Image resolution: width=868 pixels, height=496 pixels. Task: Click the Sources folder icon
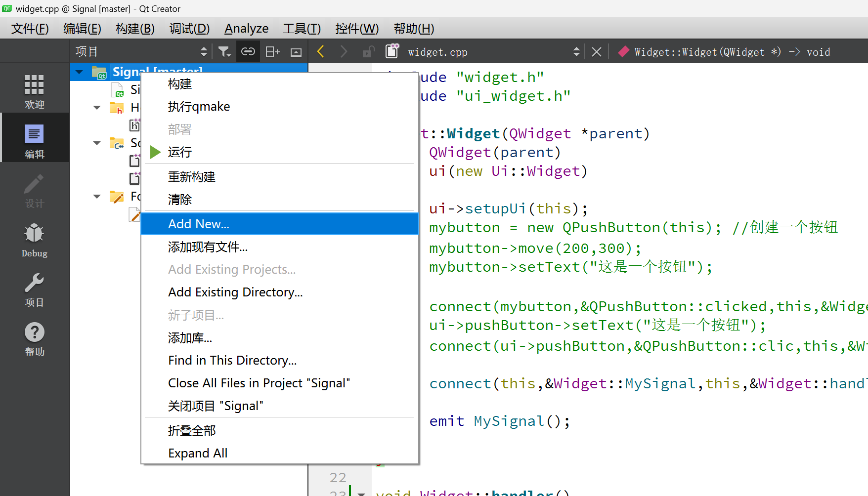click(117, 143)
